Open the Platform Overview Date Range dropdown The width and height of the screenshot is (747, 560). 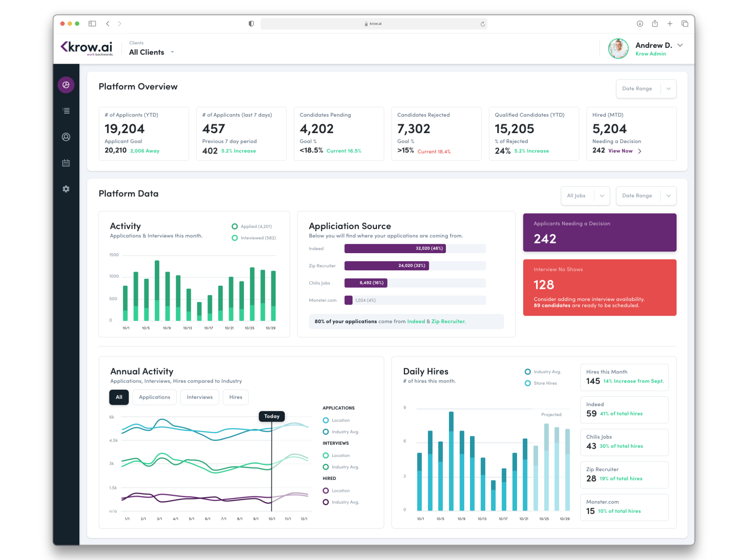coord(646,89)
